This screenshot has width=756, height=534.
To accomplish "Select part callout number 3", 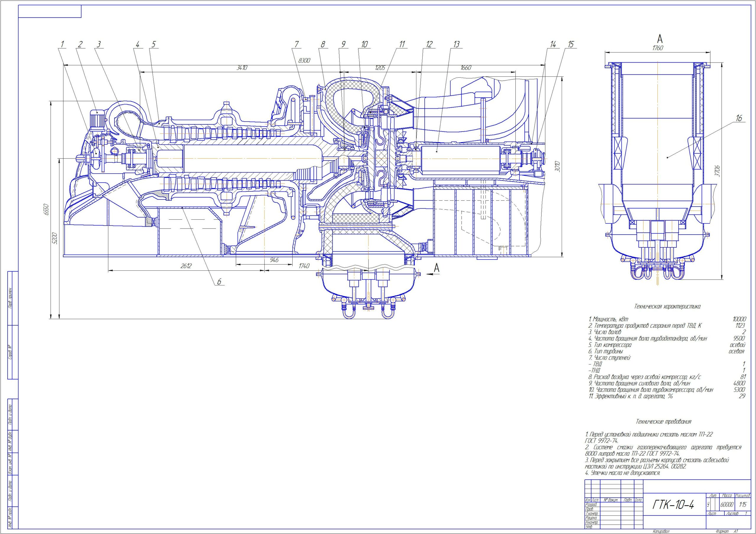I will 98,44.
